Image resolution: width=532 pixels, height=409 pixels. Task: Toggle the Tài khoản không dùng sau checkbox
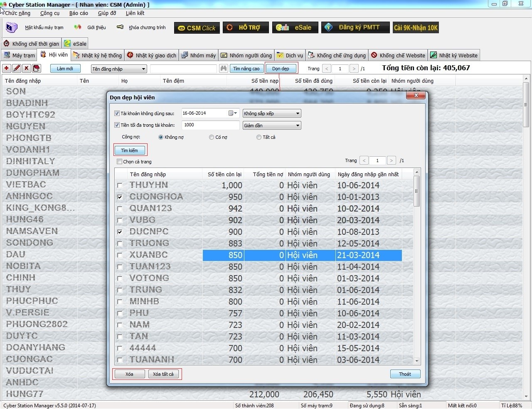point(117,113)
